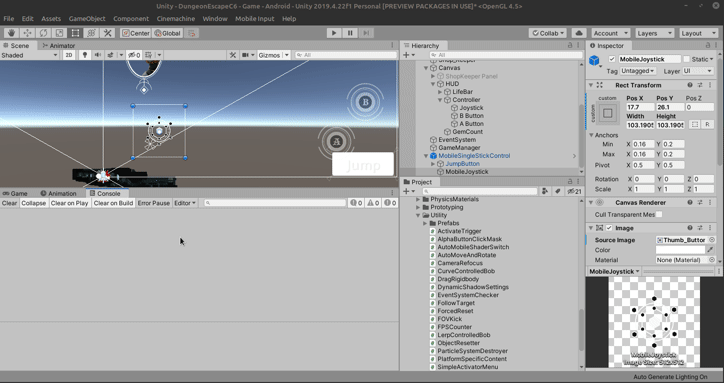Screen dimensions: 724x383
Task: Expand the JumpButton hierarchy node
Action: [x=433, y=164]
